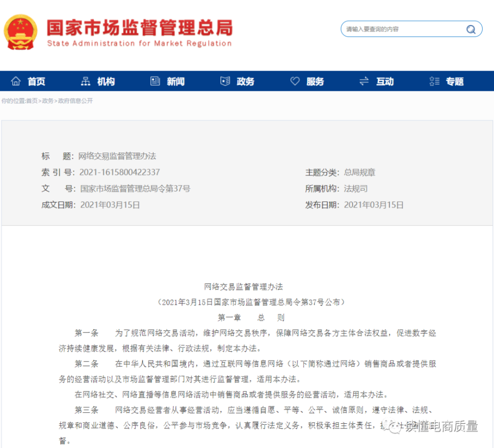Follow the 首页 breadcrumb link
494x448 pixels.
click(32, 101)
